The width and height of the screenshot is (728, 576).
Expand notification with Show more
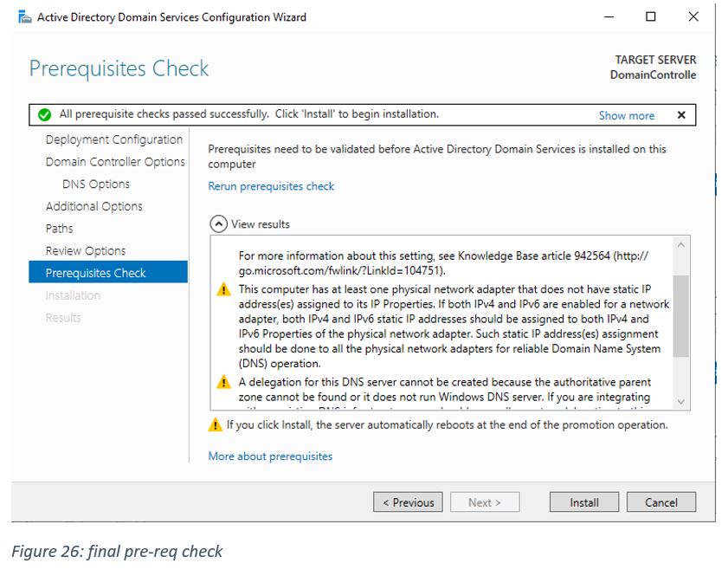point(626,115)
